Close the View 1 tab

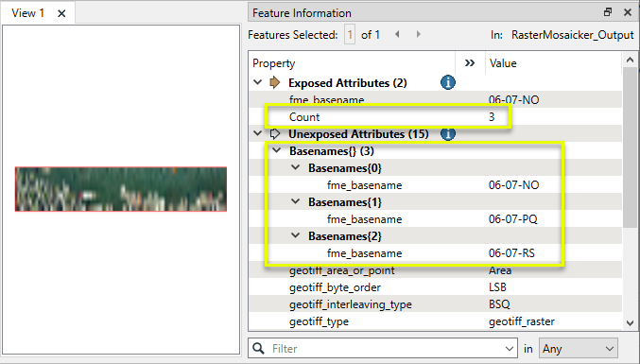click(61, 13)
